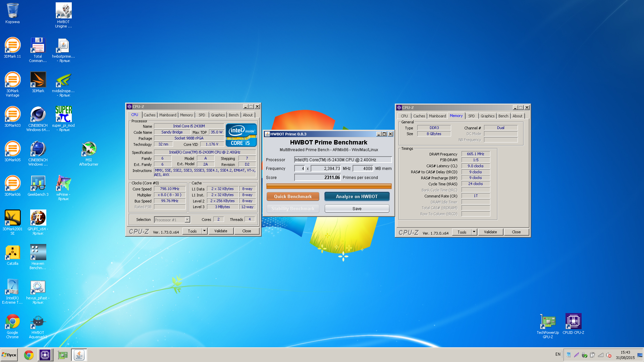The width and height of the screenshot is (644, 362).
Task: Open the Recycle Bin (Корзина) icon
Action: 12,13
